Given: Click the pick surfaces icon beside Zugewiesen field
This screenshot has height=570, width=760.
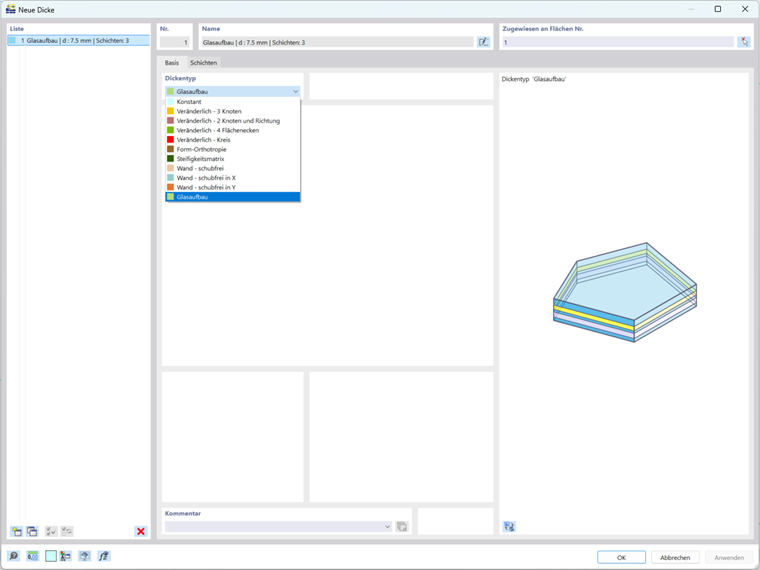Looking at the screenshot, I should 744,42.
